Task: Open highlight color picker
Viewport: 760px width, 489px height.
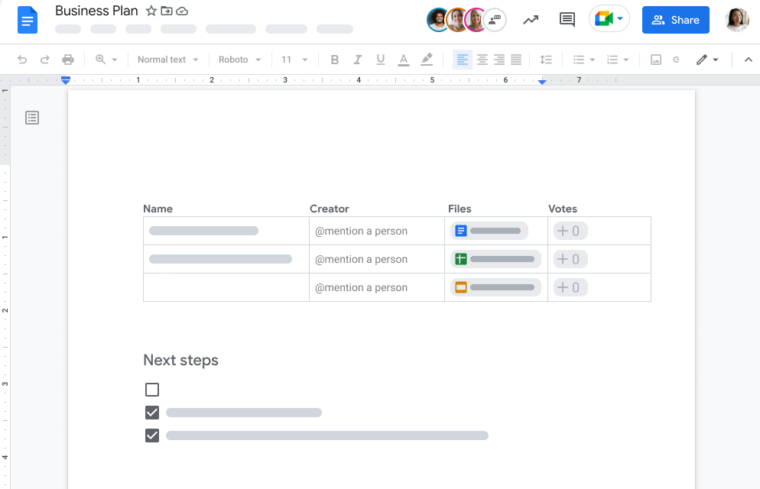Action: [x=427, y=60]
